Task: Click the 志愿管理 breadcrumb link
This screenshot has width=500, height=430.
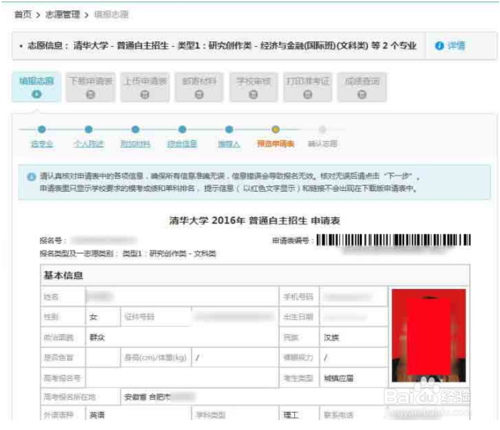Action: 63,15
